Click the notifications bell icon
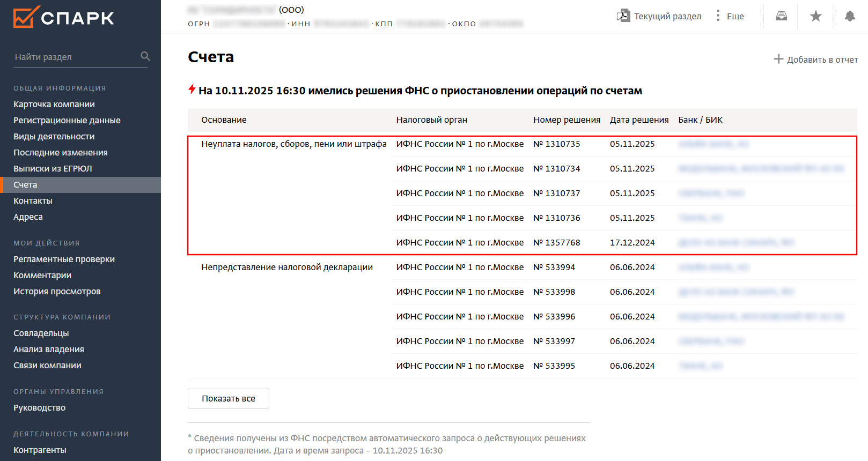Image resolution: width=868 pixels, height=461 pixels. point(850,16)
